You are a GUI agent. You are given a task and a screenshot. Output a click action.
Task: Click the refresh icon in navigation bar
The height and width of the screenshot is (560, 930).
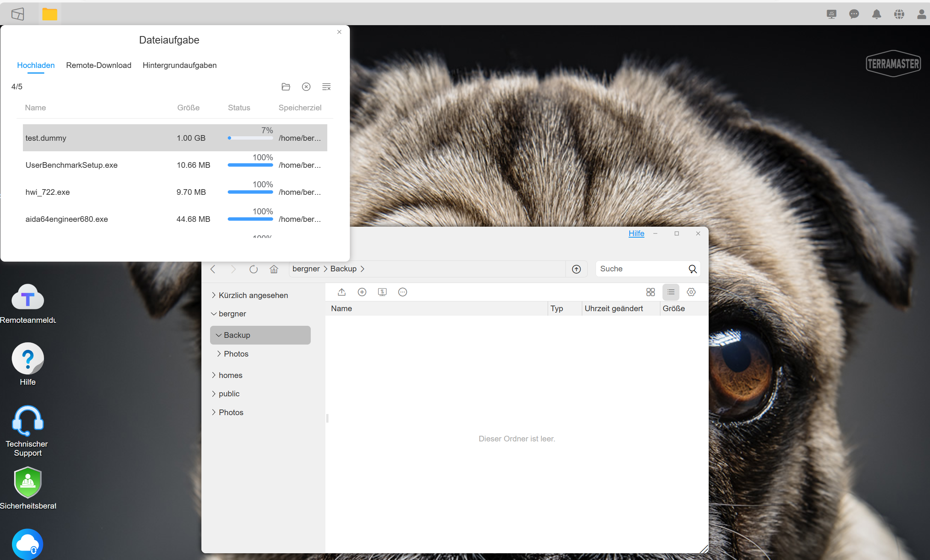pos(254,269)
